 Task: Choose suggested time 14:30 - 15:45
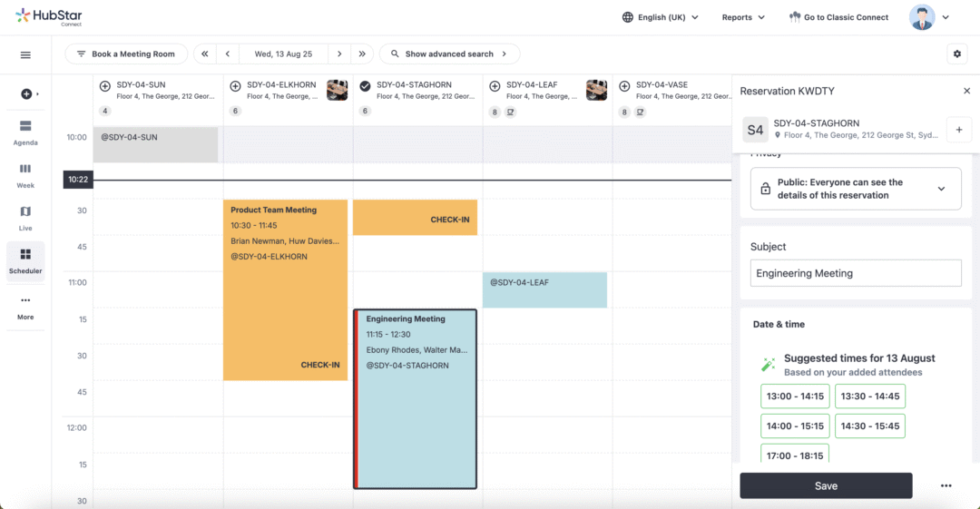[x=870, y=426]
